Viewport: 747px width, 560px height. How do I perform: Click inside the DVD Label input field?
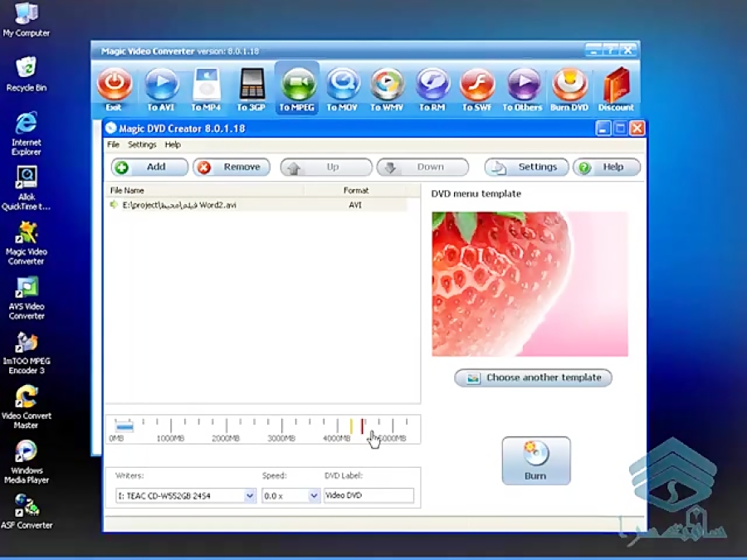pyautogui.click(x=369, y=494)
